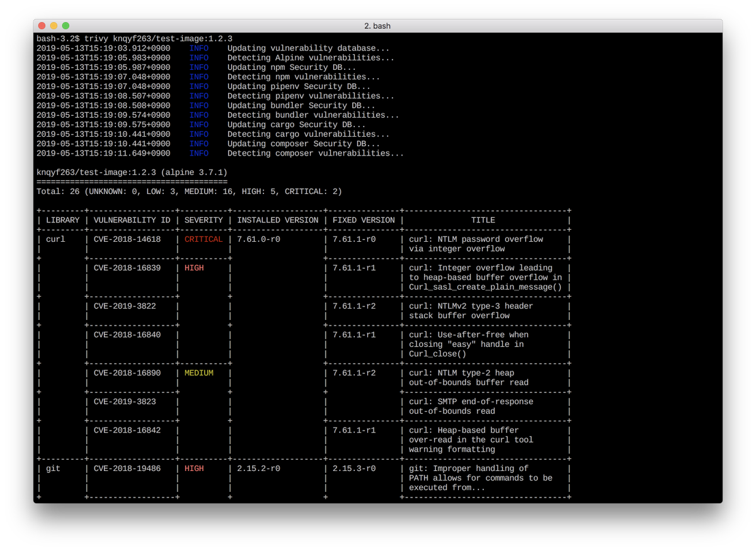Click title "curl: Heap-based buffer"

[464, 431]
